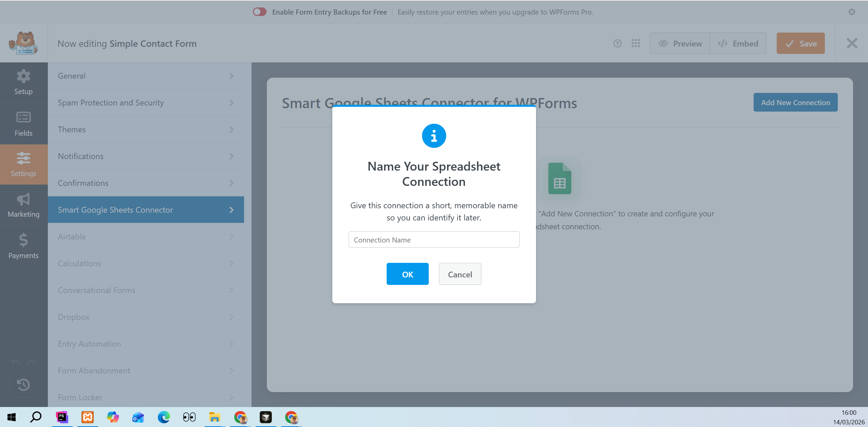This screenshot has height=427, width=868.
Task: Open Windows taskbar search
Action: 36,417
